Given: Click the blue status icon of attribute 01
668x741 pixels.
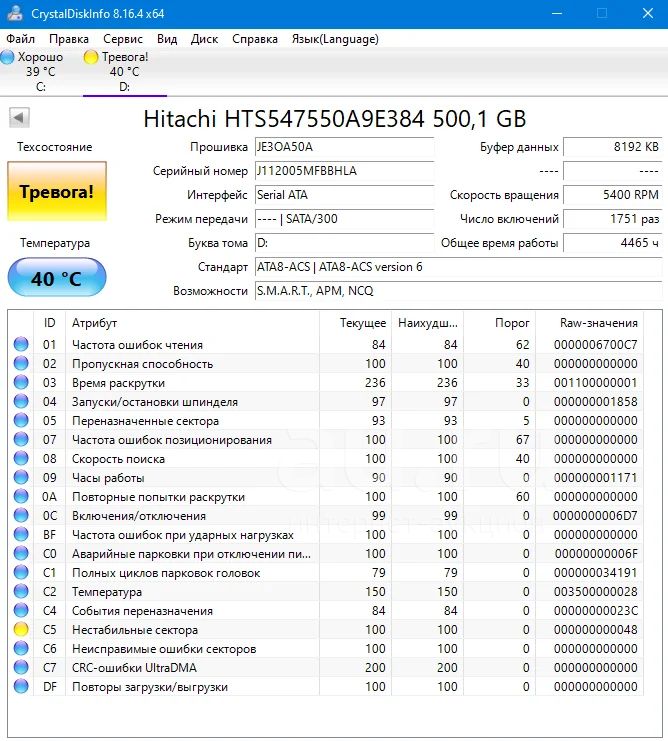Looking at the screenshot, I should (x=21, y=344).
